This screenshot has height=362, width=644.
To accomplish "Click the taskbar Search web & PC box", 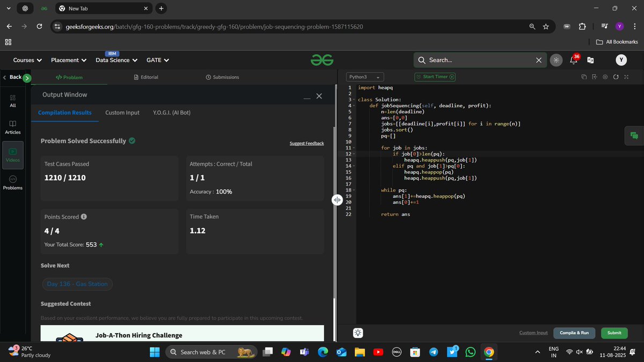I will pyautogui.click(x=211, y=352).
